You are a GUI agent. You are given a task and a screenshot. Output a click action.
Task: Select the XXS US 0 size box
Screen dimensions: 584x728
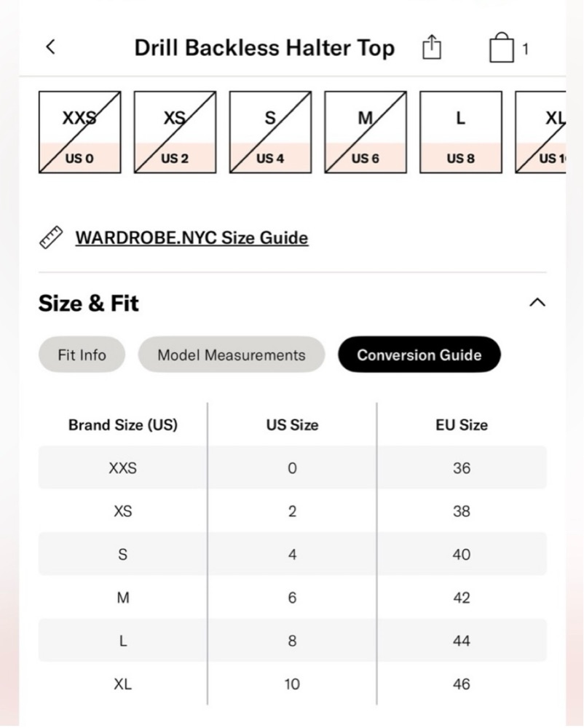(80, 132)
